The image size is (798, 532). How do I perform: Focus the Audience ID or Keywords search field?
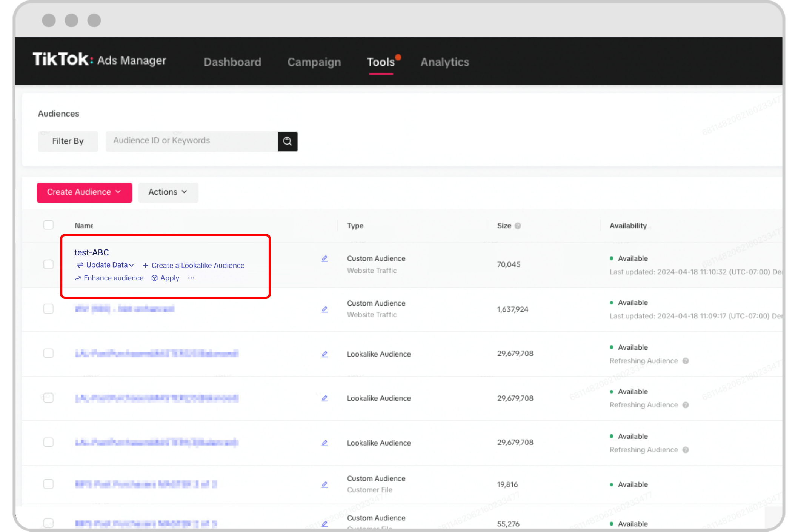(x=191, y=141)
